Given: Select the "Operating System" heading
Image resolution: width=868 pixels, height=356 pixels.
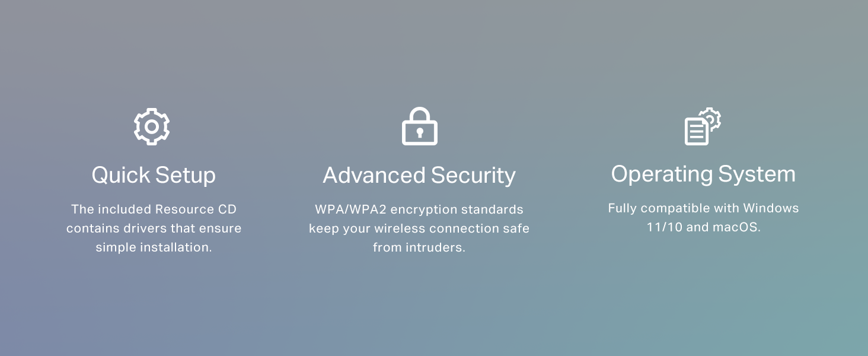Looking at the screenshot, I should (x=703, y=174).
